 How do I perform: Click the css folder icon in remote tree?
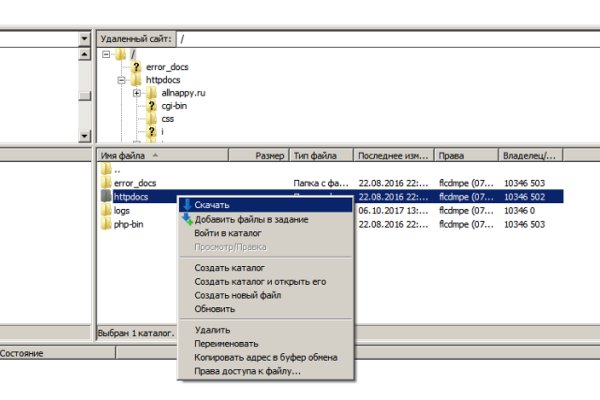[152, 118]
